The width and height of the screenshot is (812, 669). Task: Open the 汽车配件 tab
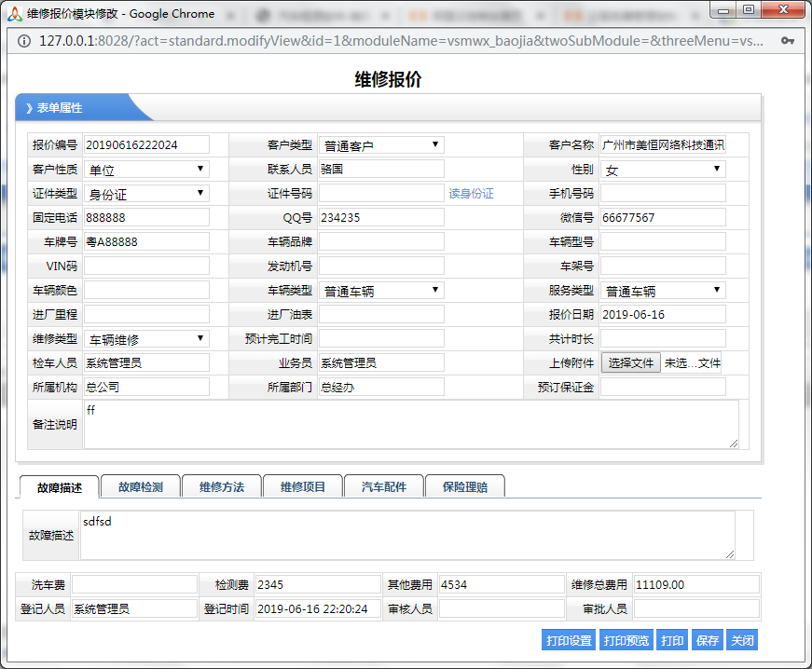pos(383,486)
